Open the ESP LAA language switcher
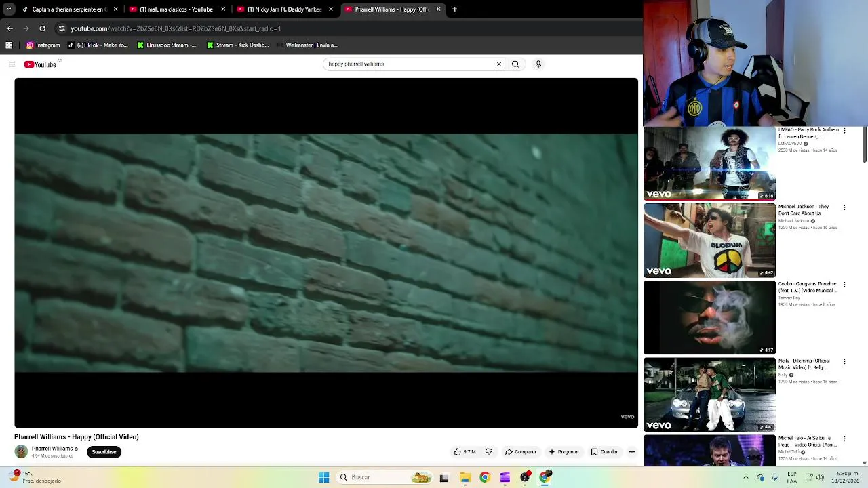This screenshot has width=868, height=488. point(792,477)
